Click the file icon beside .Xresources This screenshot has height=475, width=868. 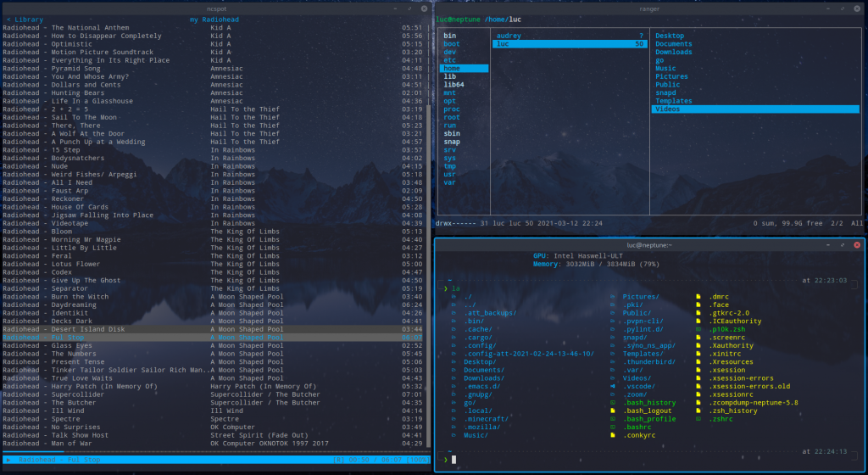pyautogui.click(x=698, y=362)
